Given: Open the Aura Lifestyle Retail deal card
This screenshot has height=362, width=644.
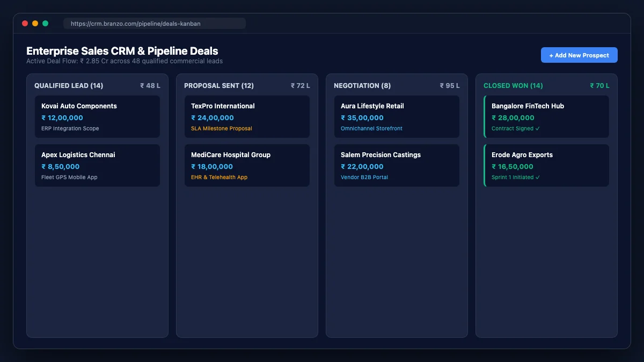Looking at the screenshot, I should point(397,117).
